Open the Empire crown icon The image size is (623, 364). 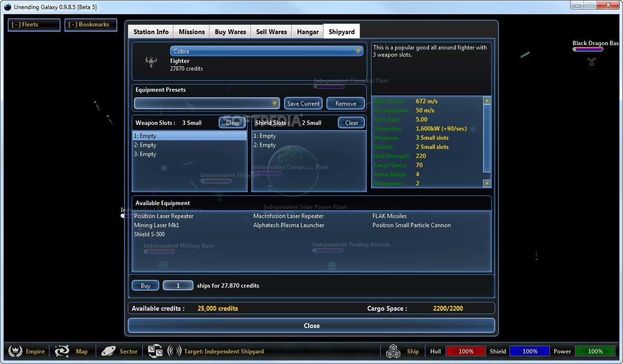pos(15,351)
